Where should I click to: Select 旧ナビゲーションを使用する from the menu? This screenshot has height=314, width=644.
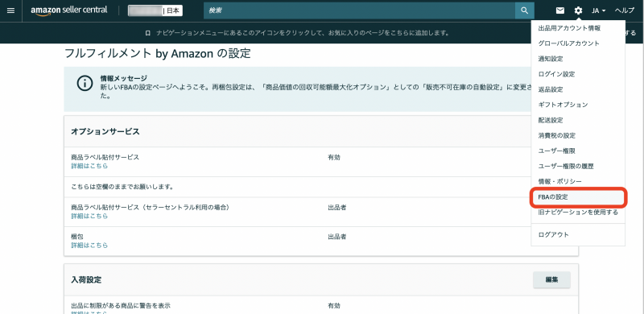[578, 212]
